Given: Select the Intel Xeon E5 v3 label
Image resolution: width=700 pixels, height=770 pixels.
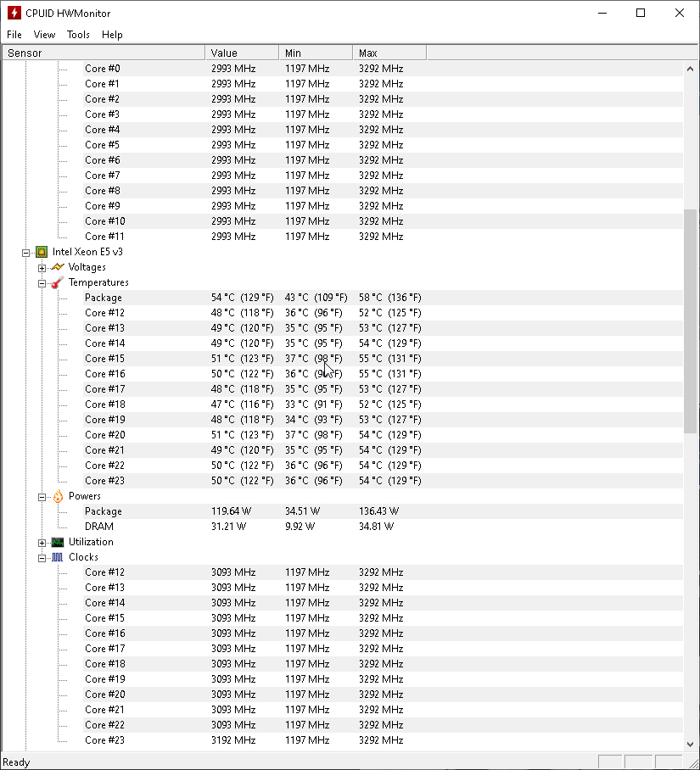Looking at the screenshot, I should tap(87, 252).
